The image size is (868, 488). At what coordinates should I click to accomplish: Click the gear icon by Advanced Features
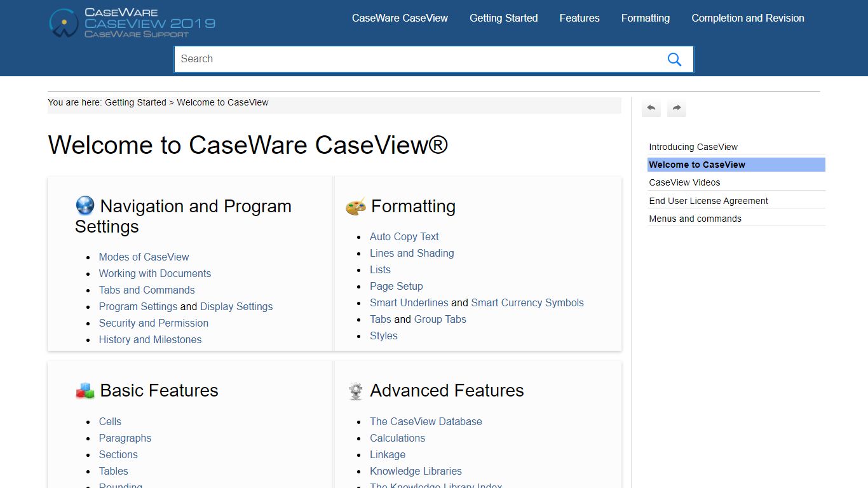(x=356, y=391)
